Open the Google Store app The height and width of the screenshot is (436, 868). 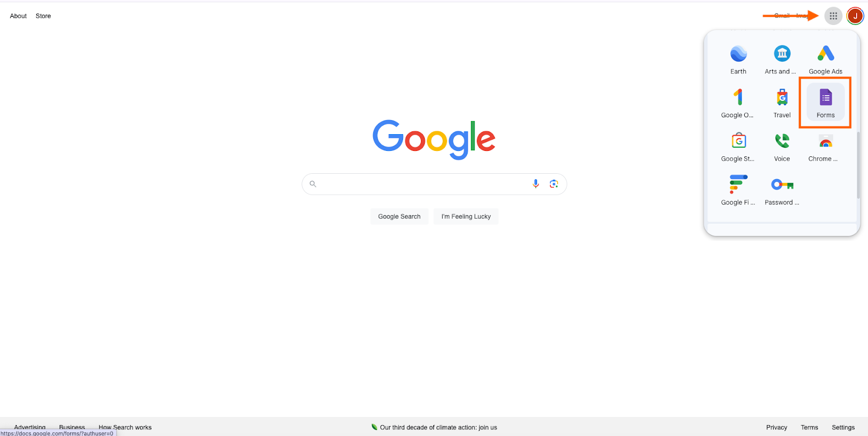pos(738,146)
